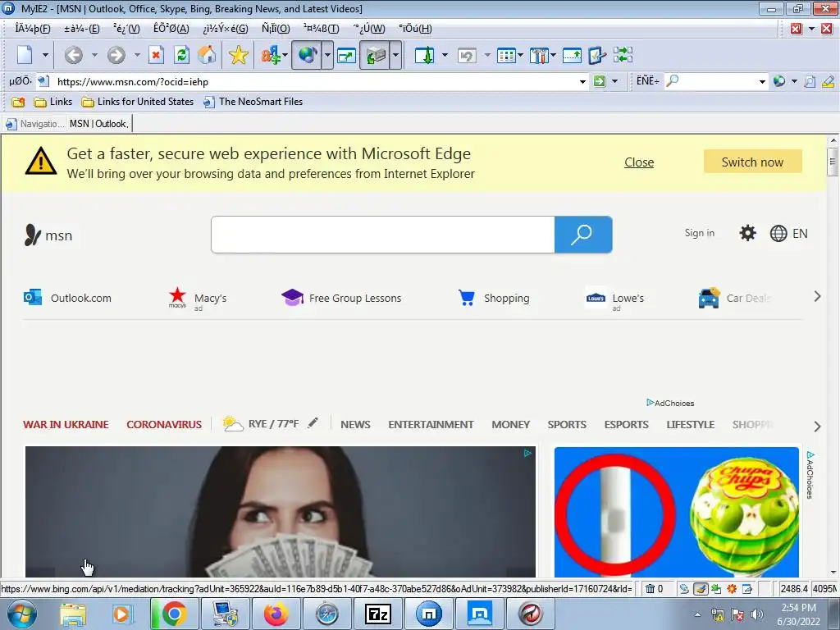The width and height of the screenshot is (840, 630).
Task: Open the CORONAVIRUS news category
Action: click(x=164, y=425)
